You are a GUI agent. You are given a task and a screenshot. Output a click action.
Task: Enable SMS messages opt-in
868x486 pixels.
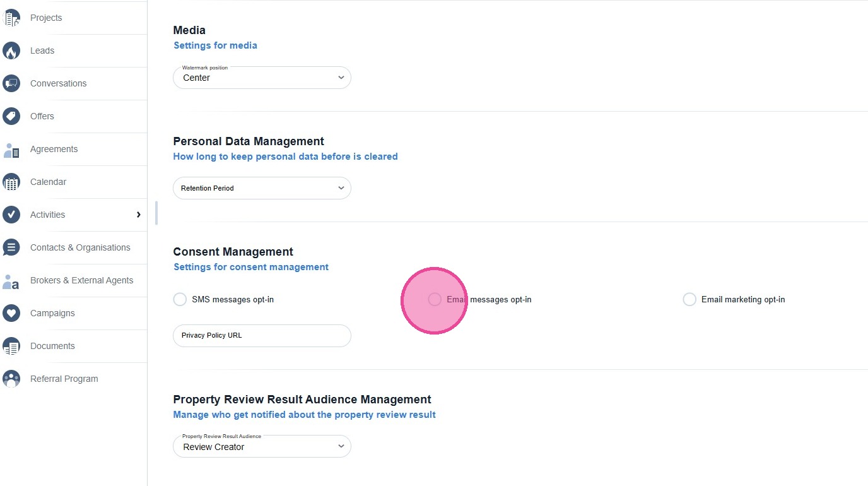coord(180,299)
